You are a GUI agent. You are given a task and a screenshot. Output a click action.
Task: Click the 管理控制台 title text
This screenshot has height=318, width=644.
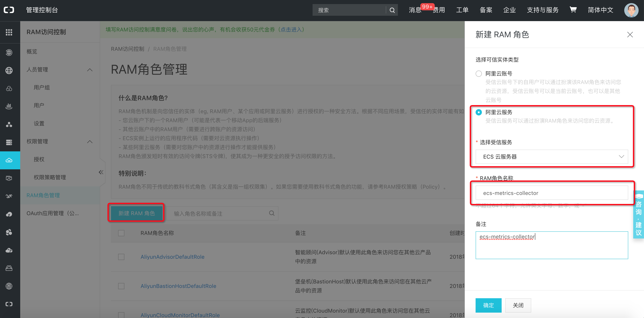[x=42, y=10]
